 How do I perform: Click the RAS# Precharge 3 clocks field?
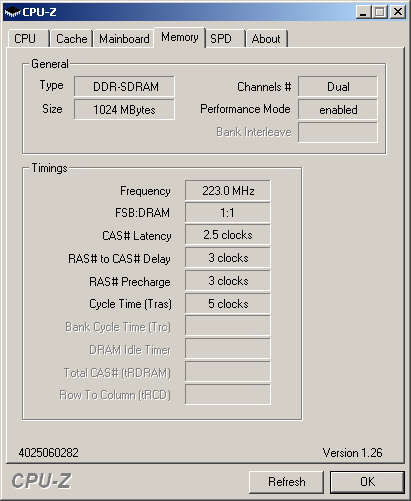point(228,281)
